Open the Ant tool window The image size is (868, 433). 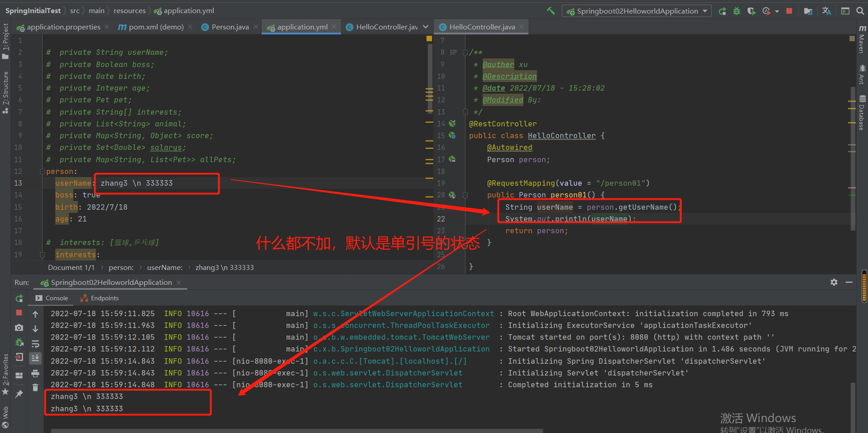862,74
